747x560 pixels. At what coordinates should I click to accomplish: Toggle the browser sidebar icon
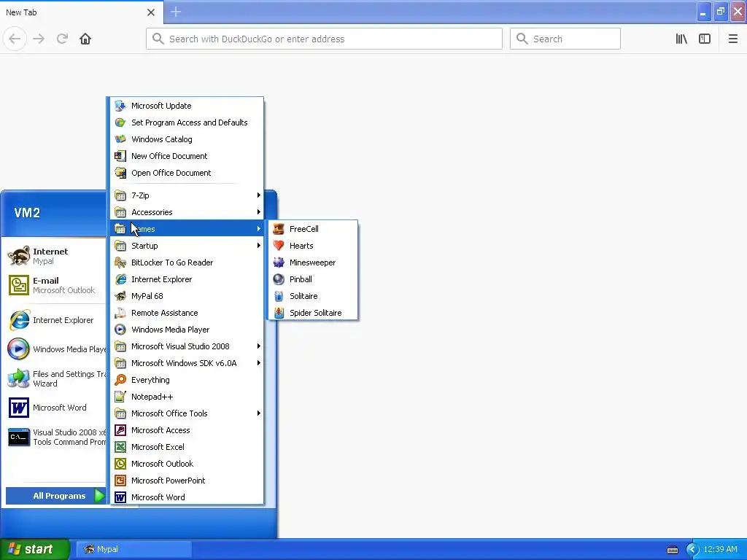click(705, 39)
